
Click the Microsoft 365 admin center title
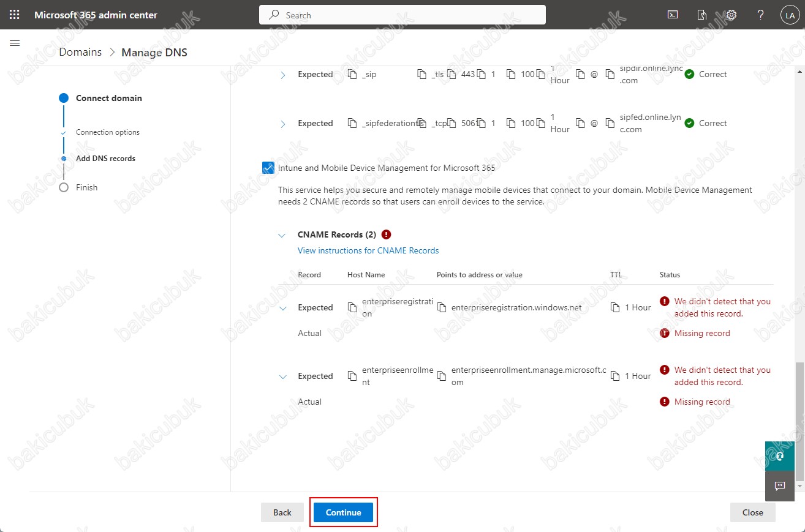tap(96, 15)
